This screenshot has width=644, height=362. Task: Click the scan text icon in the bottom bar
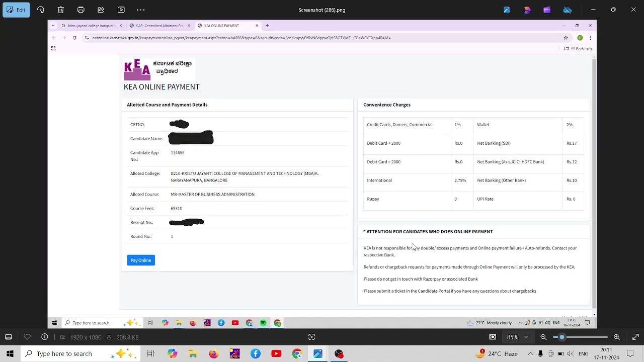[x=311, y=337]
